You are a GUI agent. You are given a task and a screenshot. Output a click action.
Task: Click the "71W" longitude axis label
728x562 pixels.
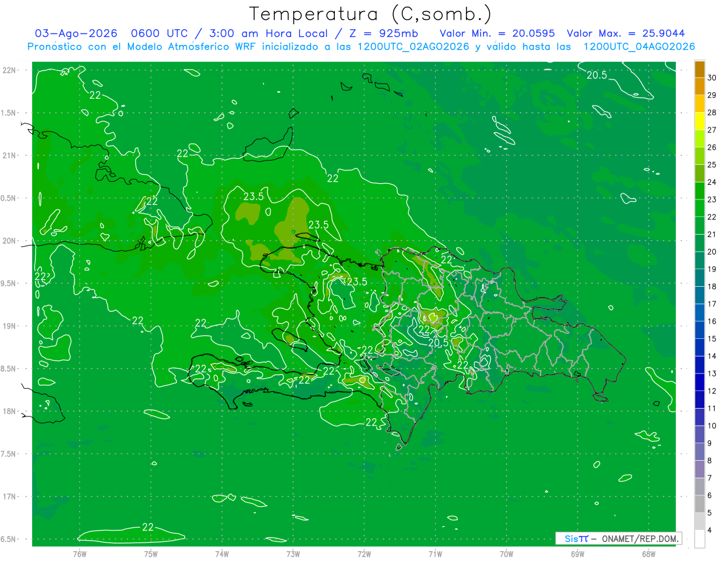point(435,554)
